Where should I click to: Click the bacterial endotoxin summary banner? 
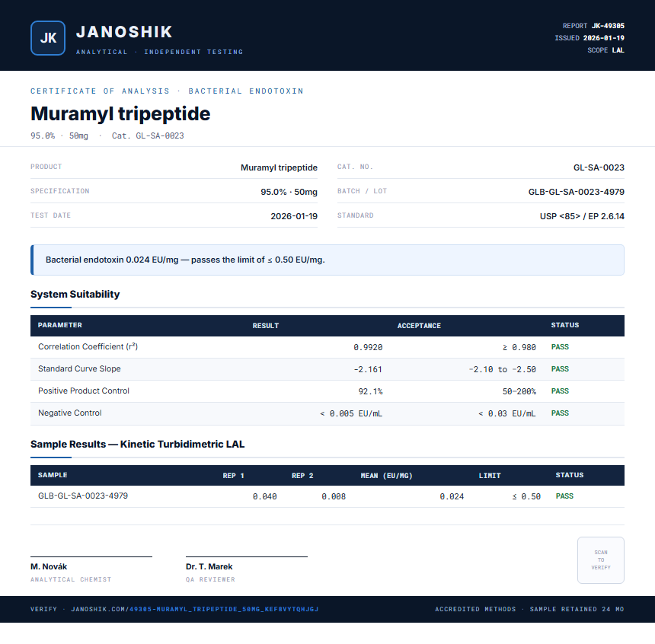click(x=327, y=260)
